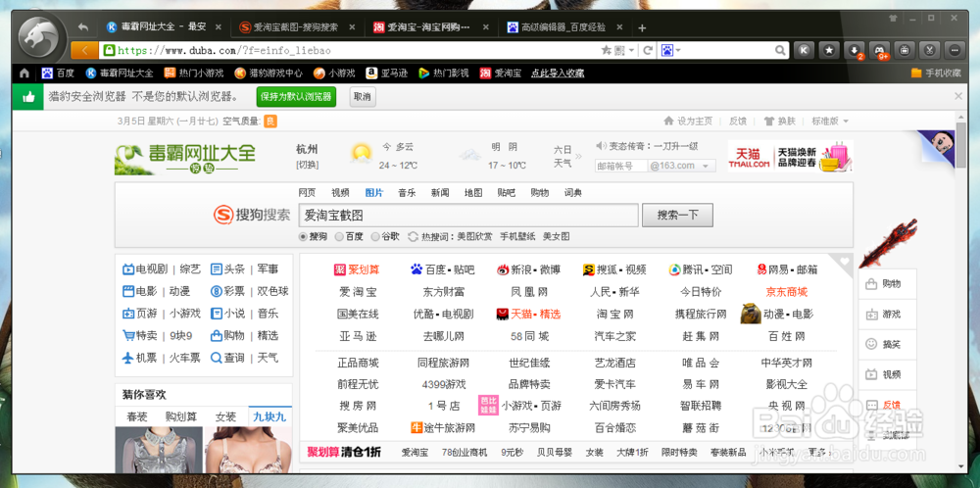Reload the page with the refresh icon
980x488 pixels.
pos(648,50)
